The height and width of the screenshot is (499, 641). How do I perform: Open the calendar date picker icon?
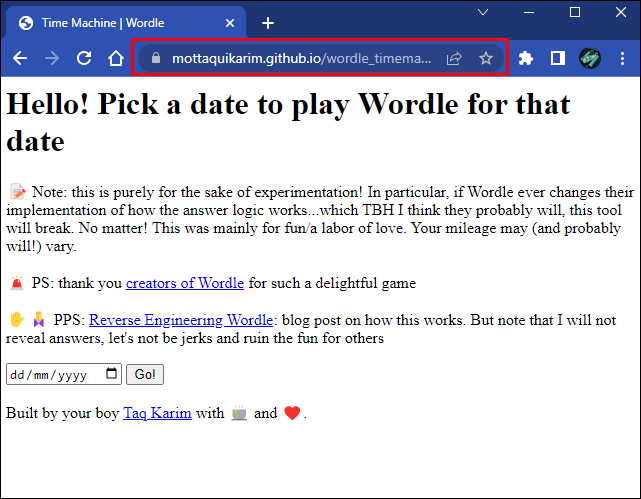coord(111,373)
